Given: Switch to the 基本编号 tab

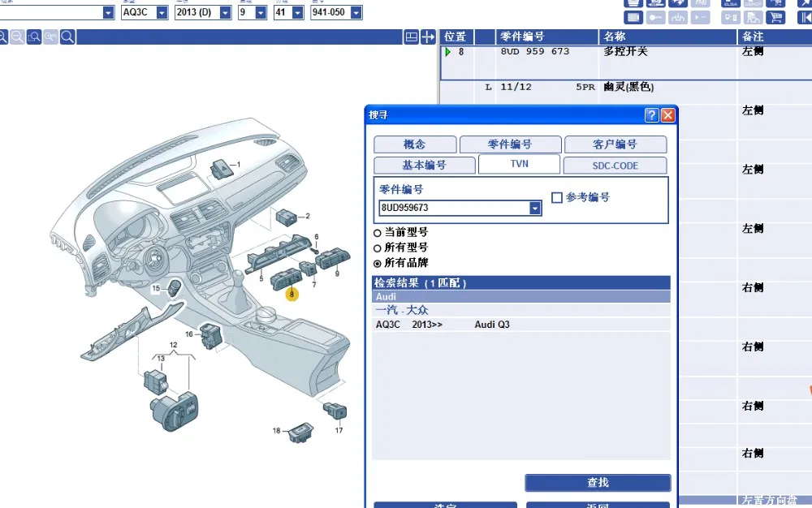Looking at the screenshot, I should [424, 165].
